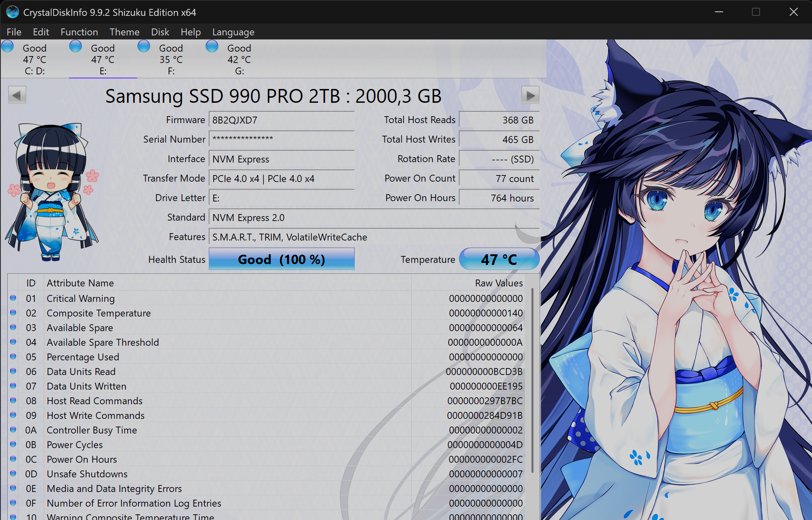Click the masked Serial Number field
The width and height of the screenshot is (812, 520).
282,140
